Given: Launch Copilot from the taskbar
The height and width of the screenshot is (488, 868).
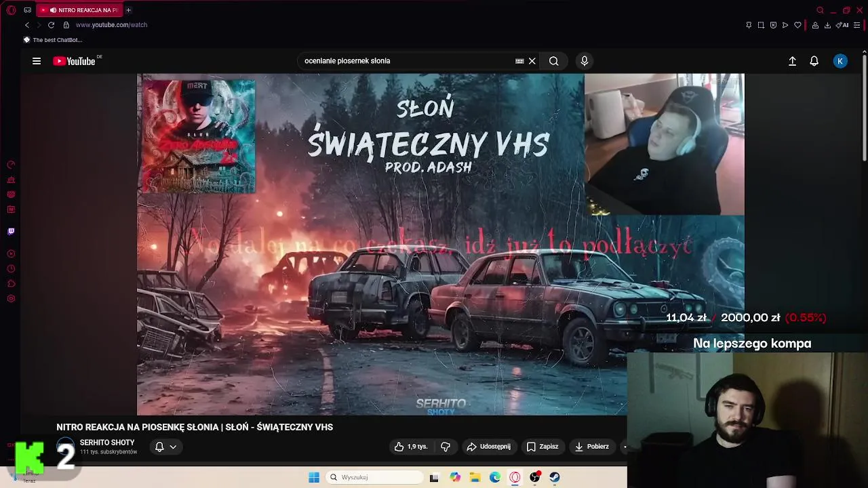Looking at the screenshot, I should tap(455, 477).
